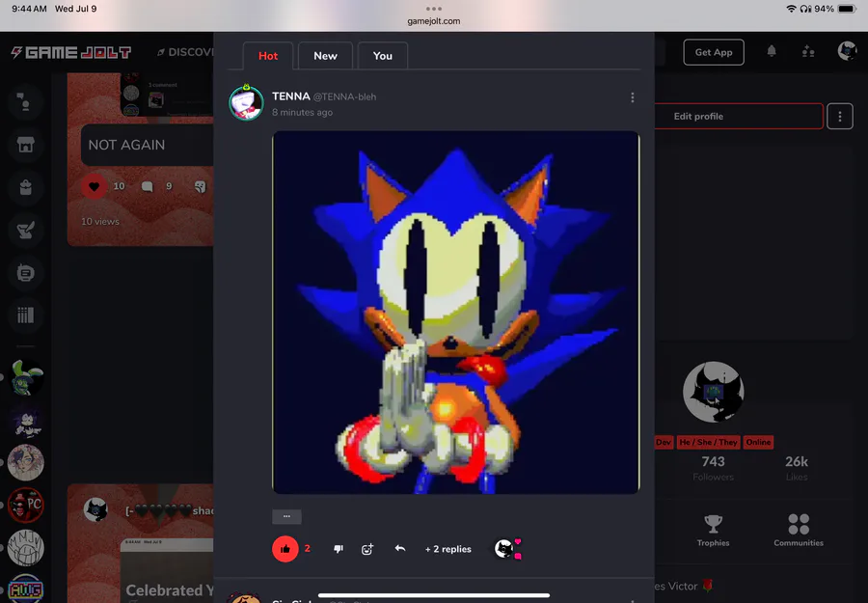View the 743 Followers count
This screenshot has height=603, width=868.
coord(713,468)
